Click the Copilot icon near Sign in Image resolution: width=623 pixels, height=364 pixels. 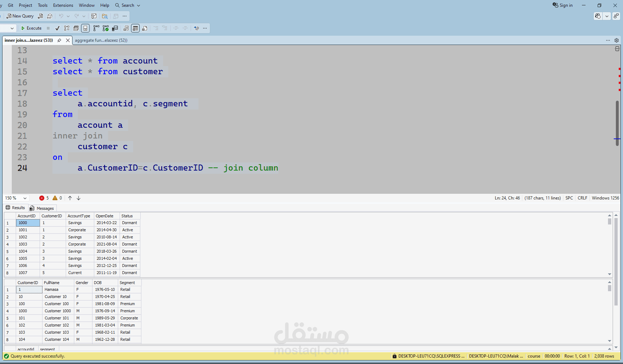click(598, 16)
